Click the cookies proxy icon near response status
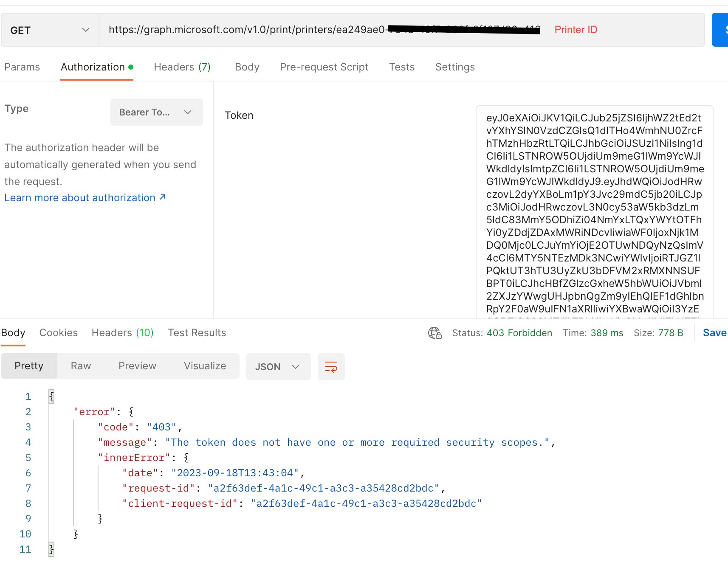Screen dimensions: 728x579 coord(434,333)
